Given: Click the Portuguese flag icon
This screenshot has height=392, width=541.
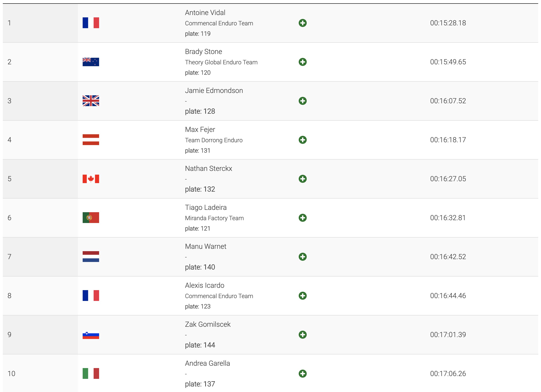Looking at the screenshot, I should (91, 218).
